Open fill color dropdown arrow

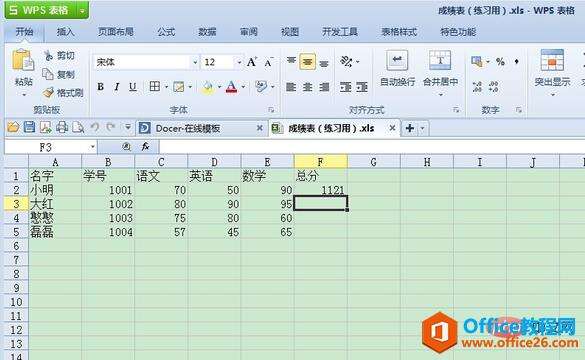(219, 87)
